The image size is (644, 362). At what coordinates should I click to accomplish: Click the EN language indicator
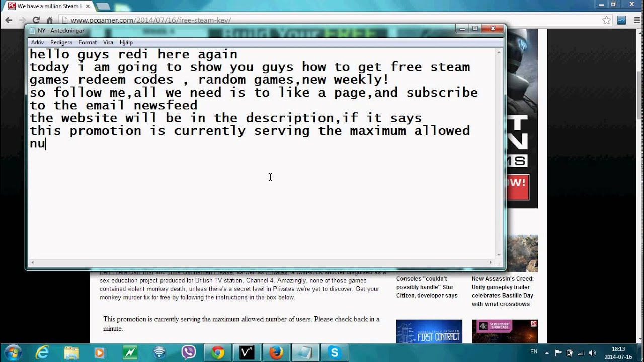534,351
